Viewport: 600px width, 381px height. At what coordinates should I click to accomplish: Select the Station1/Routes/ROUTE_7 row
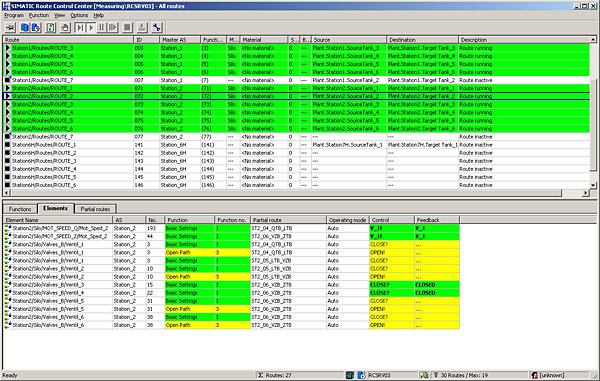tap(297, 80)
